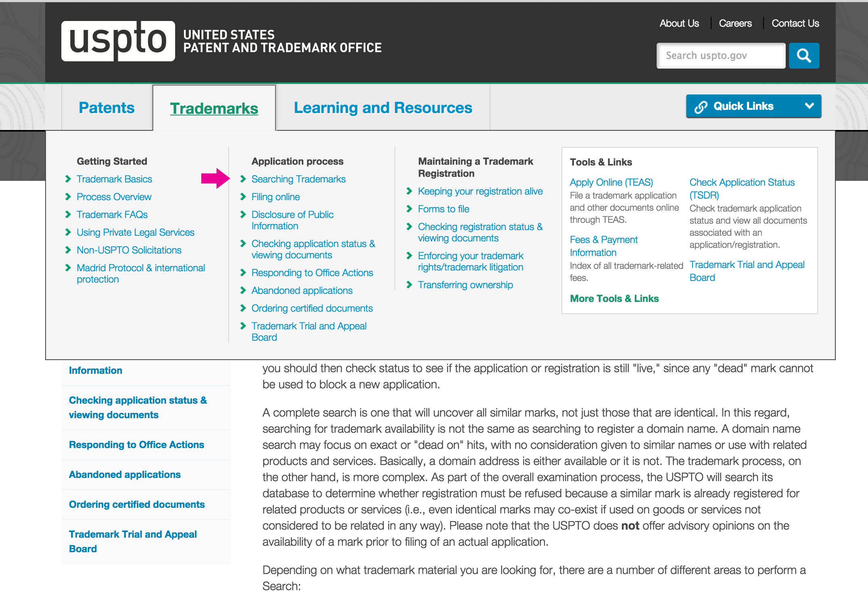868x595 pixels.
Task: Open Non-USPTO Solicitations link
Action: tap(129, 250)
